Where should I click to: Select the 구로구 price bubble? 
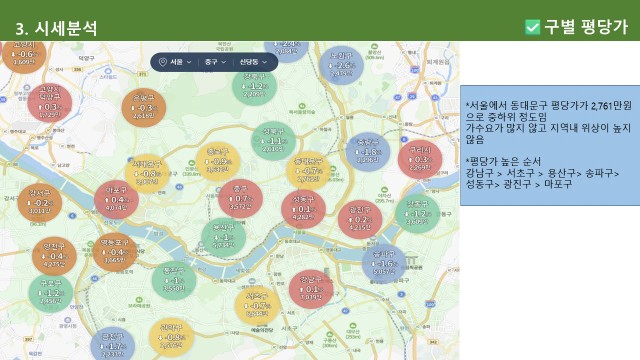click(x=51, y=293)
